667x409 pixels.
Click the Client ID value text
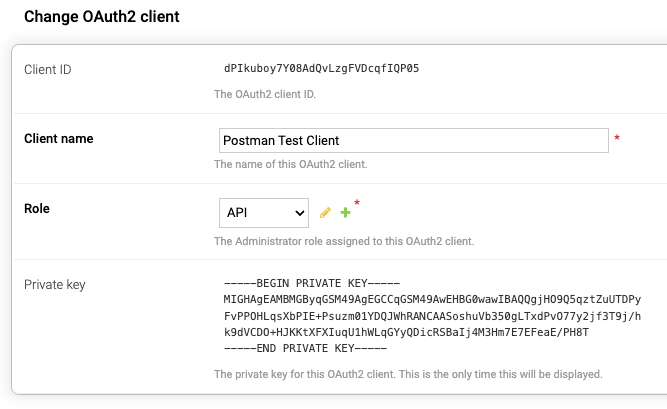click(321, 69)
